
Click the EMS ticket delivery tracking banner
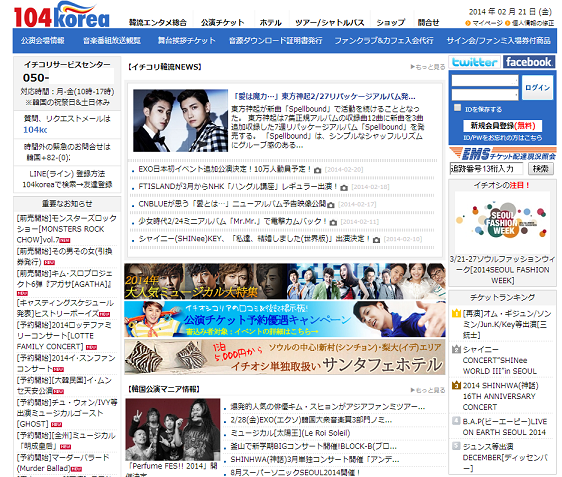point(503,154)
